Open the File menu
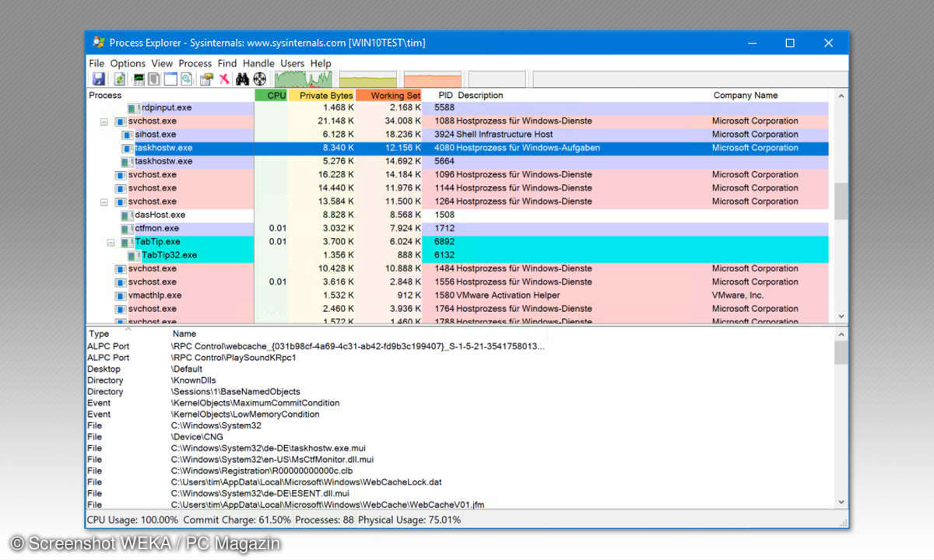 tap(97, 63)
